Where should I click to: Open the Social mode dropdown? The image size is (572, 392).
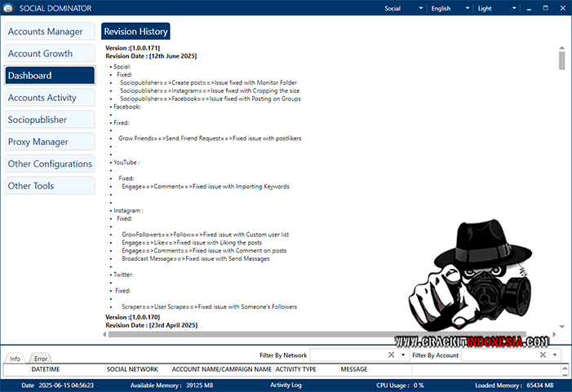click(x=403, y=8)
